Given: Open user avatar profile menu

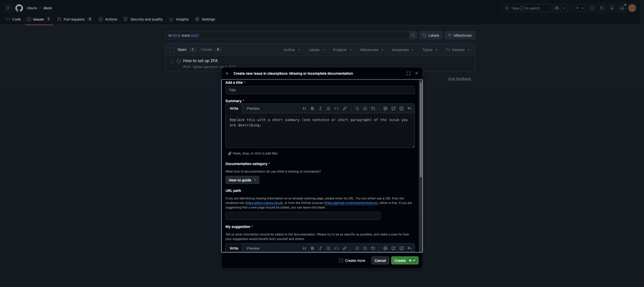Looking at the screenshot, I should coord(632,8).
